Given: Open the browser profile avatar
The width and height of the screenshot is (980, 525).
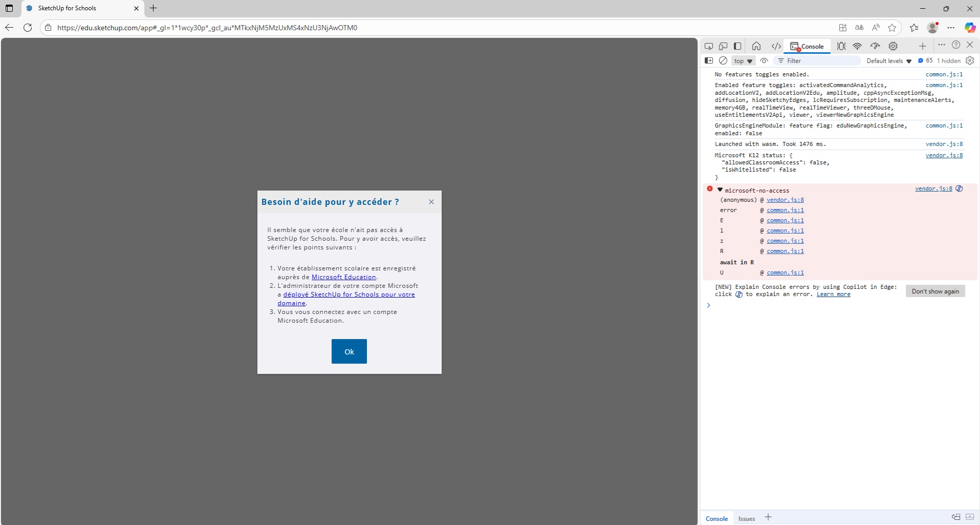Looking at the screenshot, I should [933, 28].
